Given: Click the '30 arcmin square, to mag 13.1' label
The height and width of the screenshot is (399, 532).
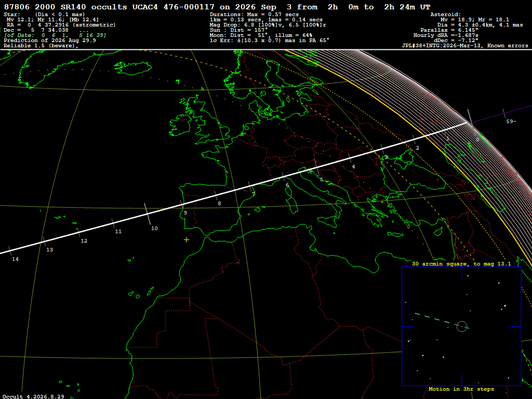Looking at the screenshot, I should coord(461,263).
